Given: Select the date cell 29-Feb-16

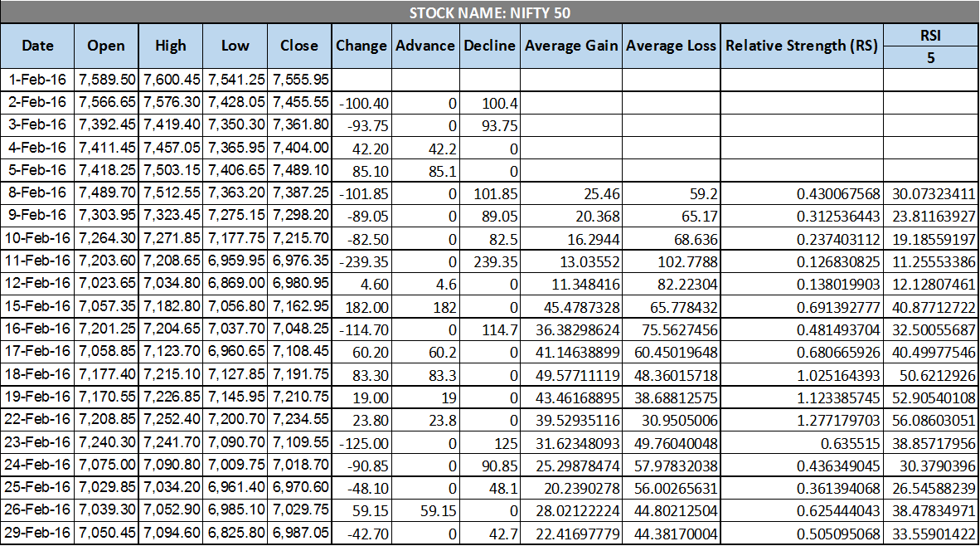Looking at the screenshot, I should (37, 534).
